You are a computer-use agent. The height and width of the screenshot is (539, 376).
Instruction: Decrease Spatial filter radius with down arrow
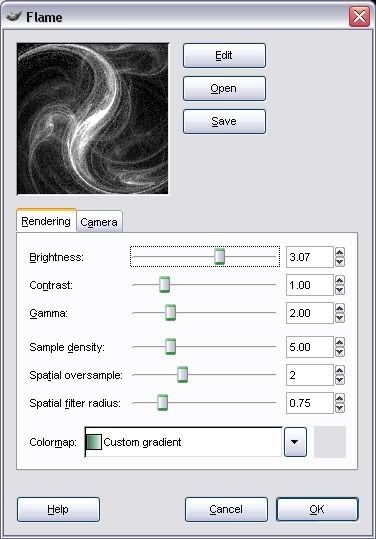point(340,408)
